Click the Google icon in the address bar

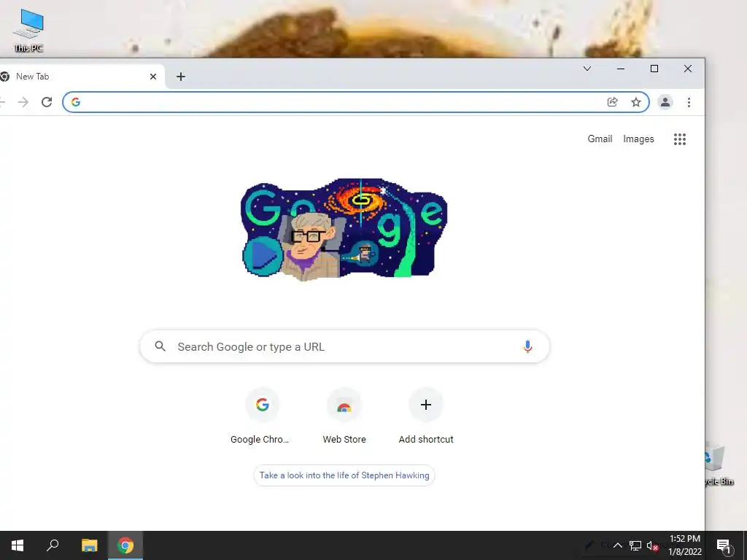tap(76, 102)
